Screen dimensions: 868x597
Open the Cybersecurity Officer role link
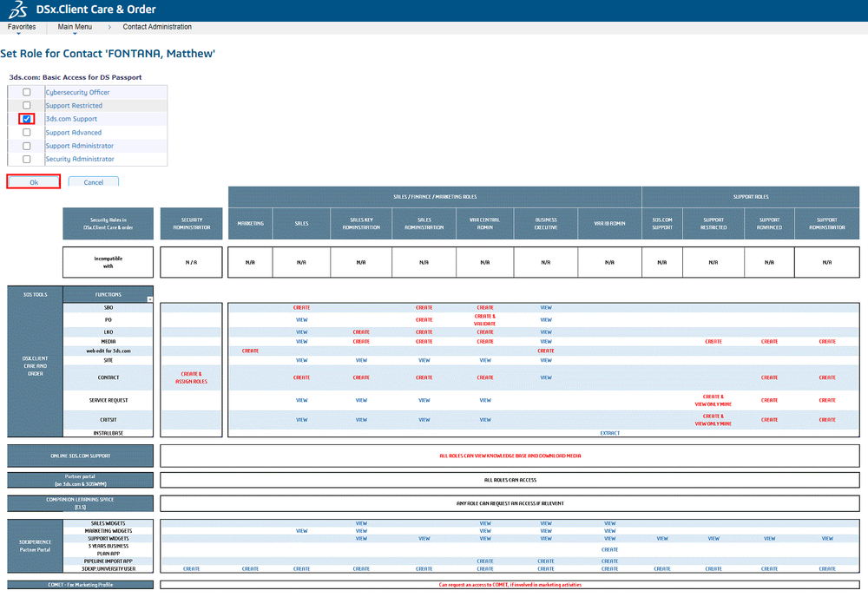coord(77,92)
